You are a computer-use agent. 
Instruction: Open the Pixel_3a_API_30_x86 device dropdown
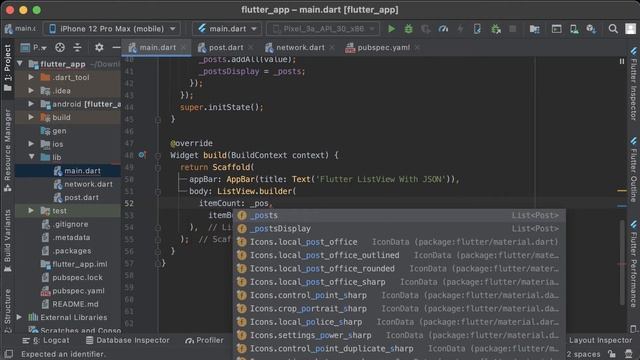pos(323,29)
